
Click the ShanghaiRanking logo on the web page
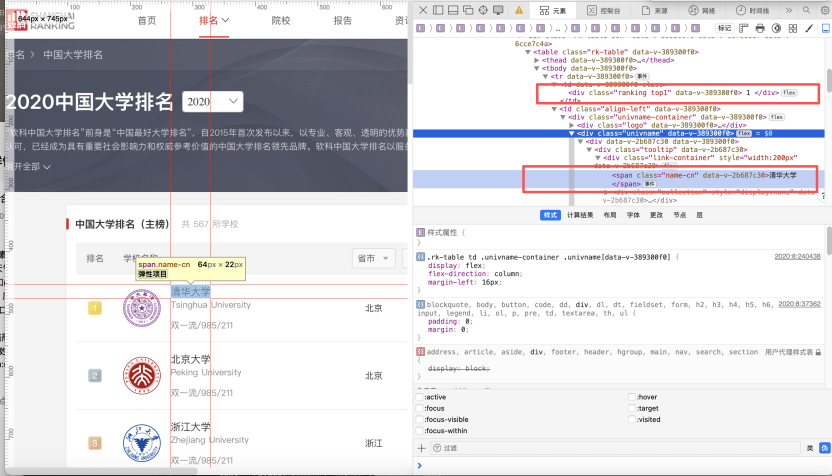pyautogui.click(x=40, y=20)
